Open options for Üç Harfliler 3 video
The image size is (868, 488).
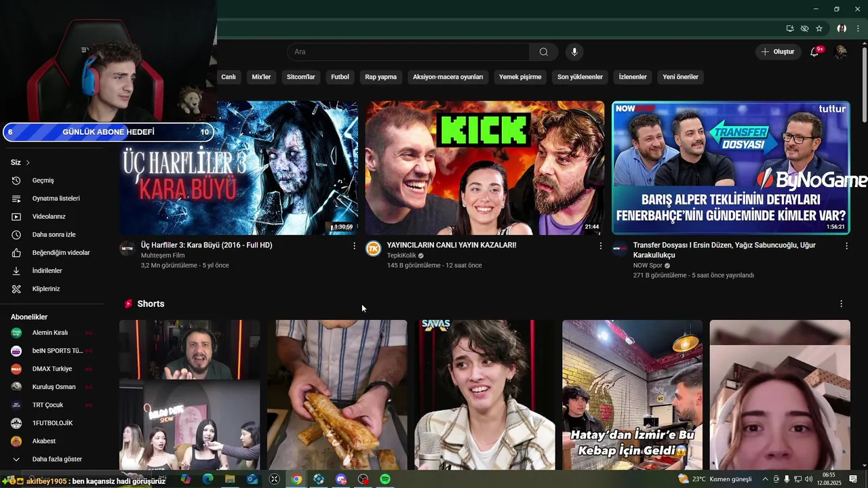point(354,246)
